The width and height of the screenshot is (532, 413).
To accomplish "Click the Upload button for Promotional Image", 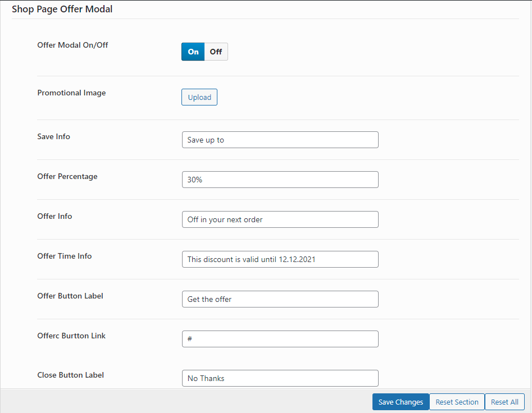I will click(199, 98).
